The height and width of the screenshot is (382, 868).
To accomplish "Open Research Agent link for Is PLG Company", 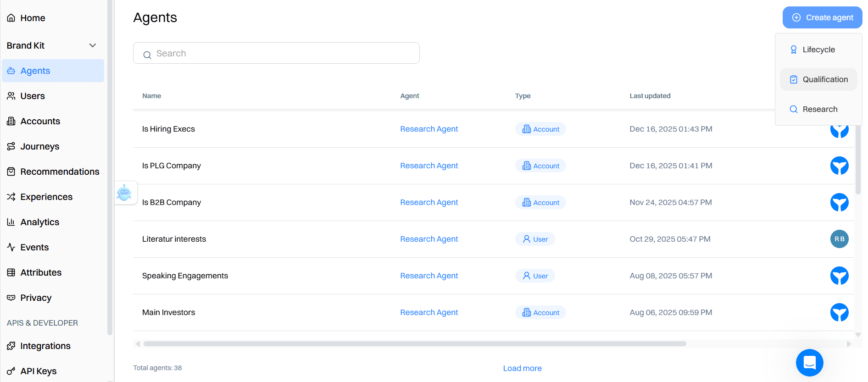I will 429,166.
